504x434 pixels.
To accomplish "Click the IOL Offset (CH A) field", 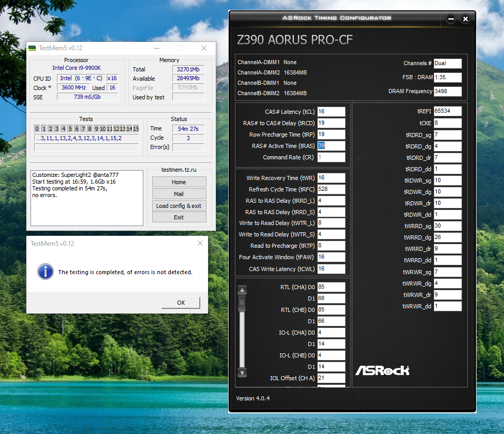I will (331, 378).
